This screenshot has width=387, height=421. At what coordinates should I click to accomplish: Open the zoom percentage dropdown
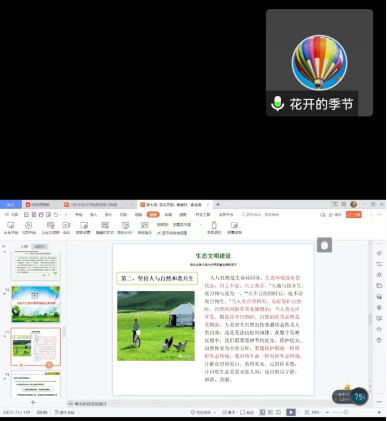pos(315,412)
